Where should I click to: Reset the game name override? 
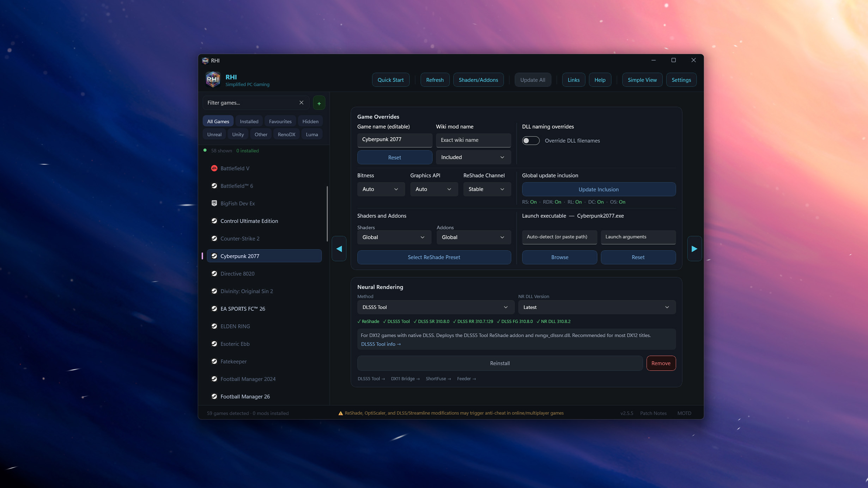point(394,157)
